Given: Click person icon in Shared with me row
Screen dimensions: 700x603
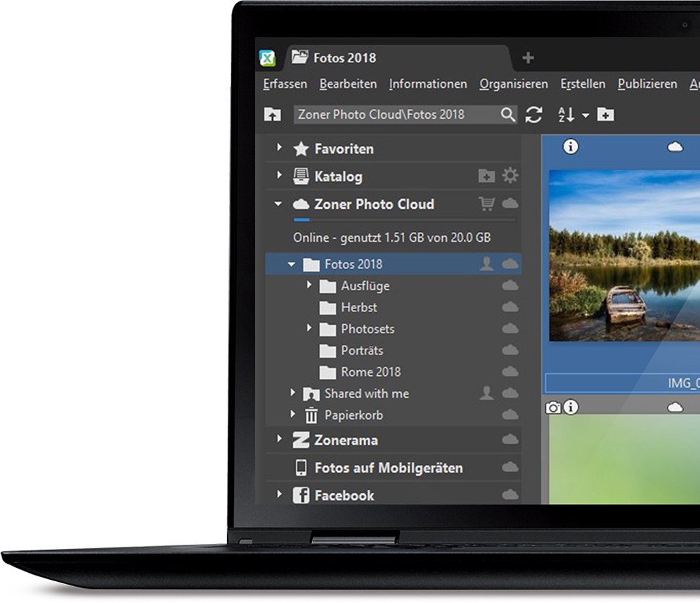Looking at the screenshot, I should [x=486, y=394].
